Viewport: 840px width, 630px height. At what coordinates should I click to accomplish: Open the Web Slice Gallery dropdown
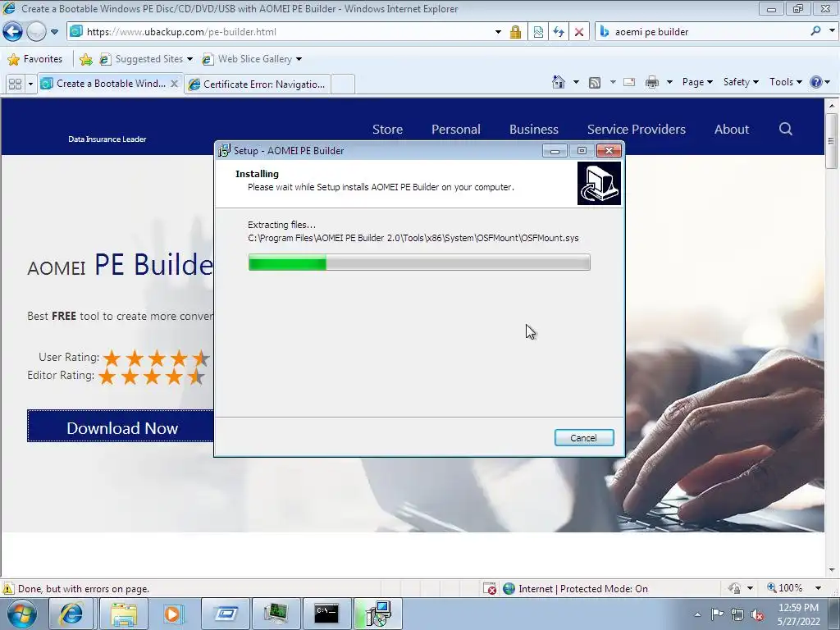pos(252,59)
